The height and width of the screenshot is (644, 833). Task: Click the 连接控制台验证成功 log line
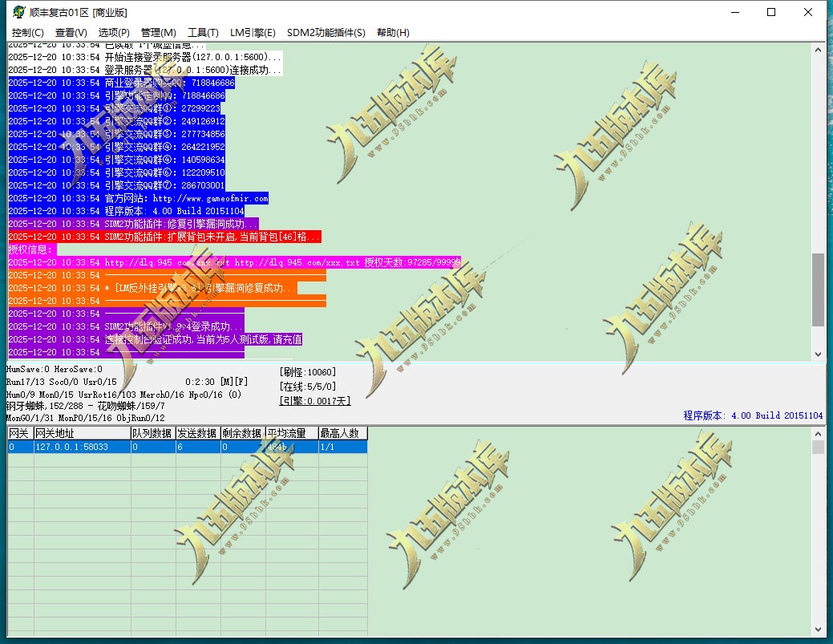[155, 339]
